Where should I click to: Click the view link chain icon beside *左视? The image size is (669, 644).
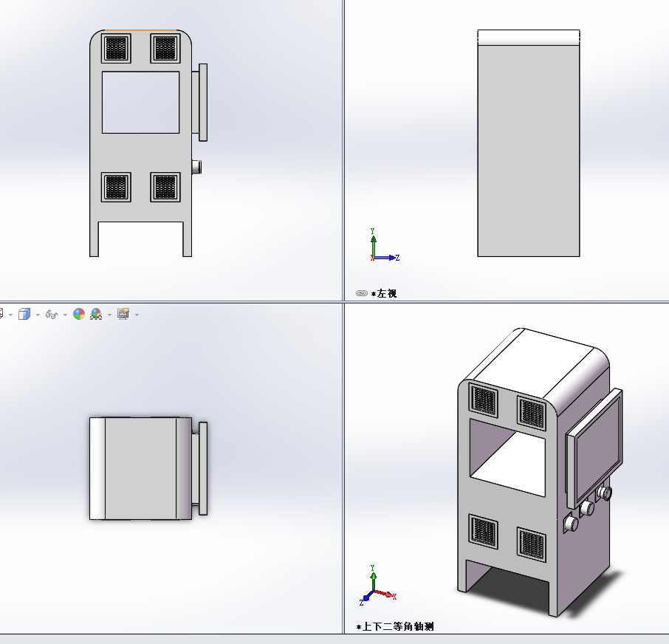(x=361, y=293)
